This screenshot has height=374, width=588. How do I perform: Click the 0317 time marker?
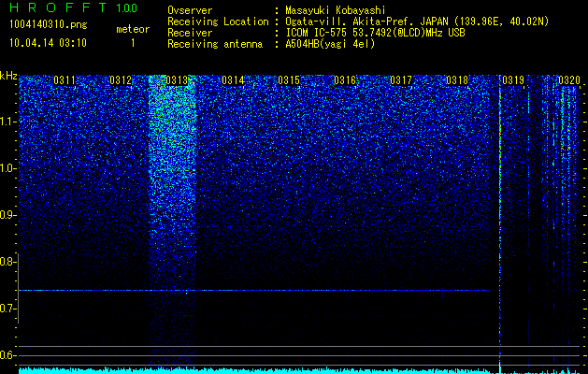pos(401,80)
